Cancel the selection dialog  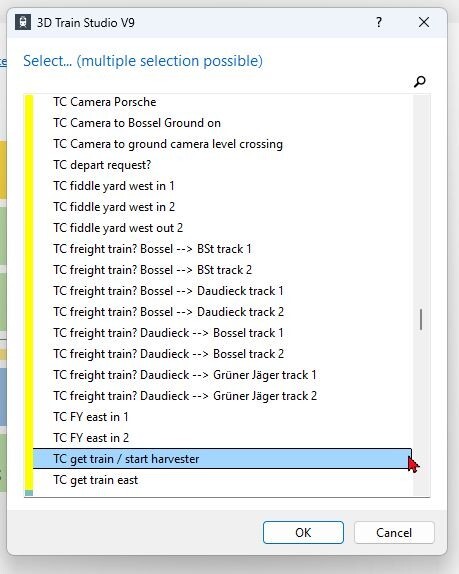(x=394, y=532)
